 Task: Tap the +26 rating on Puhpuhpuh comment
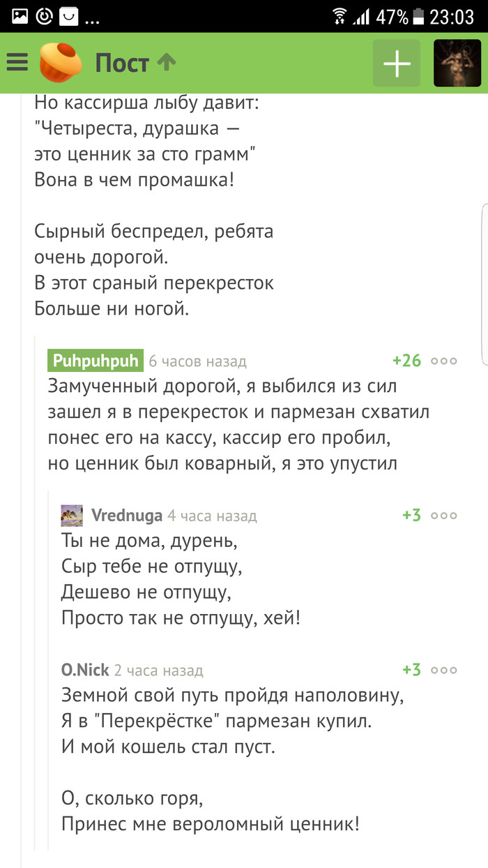pos(407,361)
